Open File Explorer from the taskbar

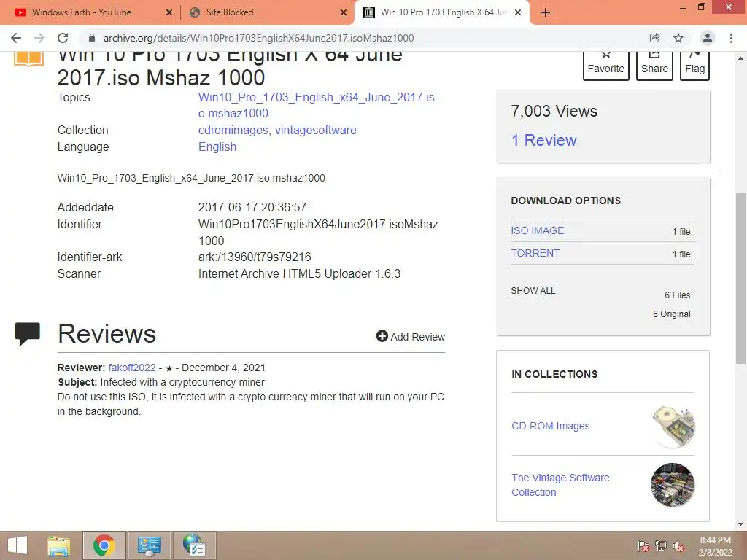coord(59,545)
